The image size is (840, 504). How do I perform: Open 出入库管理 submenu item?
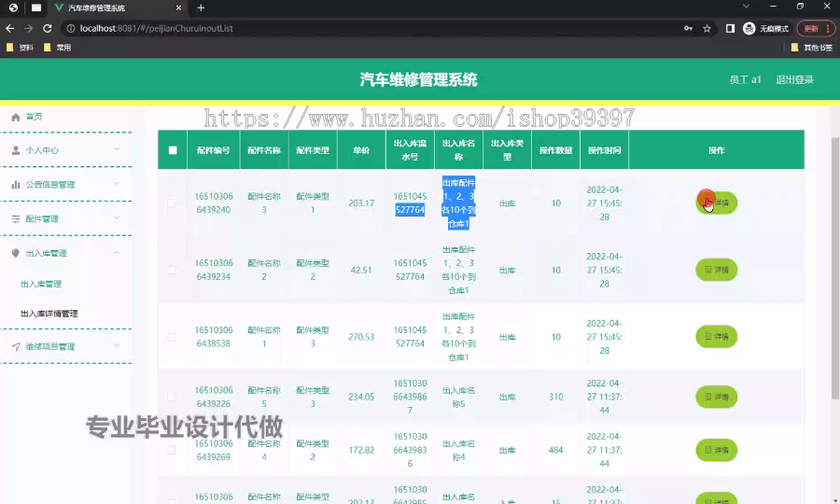41,284
